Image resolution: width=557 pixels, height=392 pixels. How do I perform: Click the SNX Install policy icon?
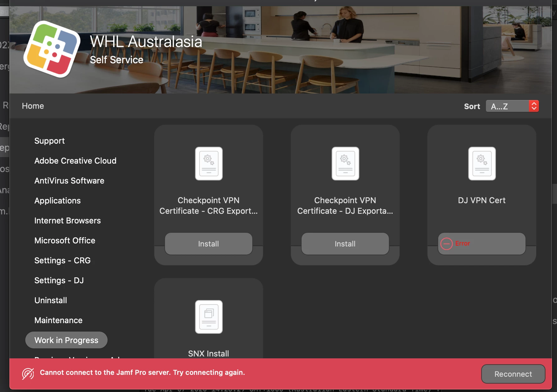click(209, 317)
